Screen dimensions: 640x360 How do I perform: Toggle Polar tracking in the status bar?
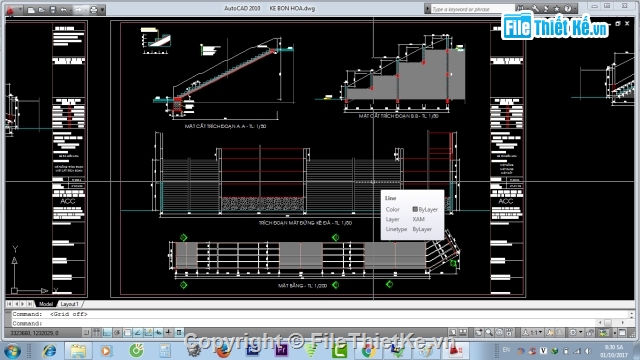[x=117, y=333]
